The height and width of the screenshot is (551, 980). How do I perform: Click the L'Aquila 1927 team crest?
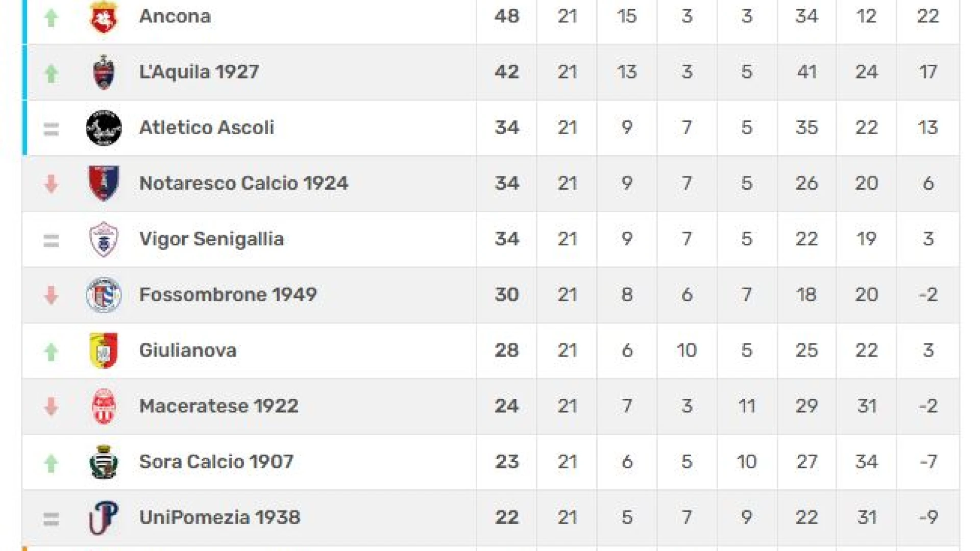104,72
